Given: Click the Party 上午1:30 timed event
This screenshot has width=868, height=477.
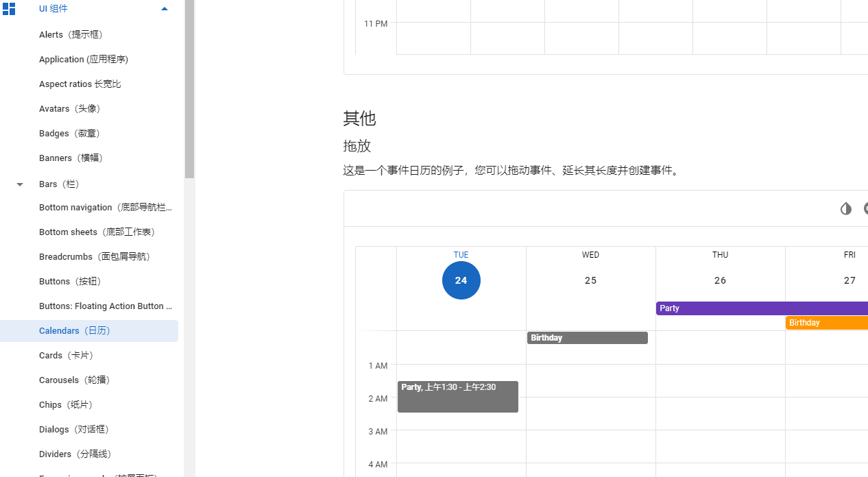Looking at the screenshot, I should coord(458,397).
